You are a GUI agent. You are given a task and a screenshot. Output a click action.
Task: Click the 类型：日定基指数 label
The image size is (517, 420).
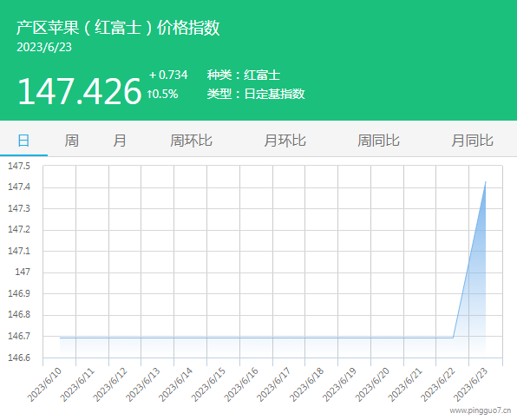pos(256,94)
